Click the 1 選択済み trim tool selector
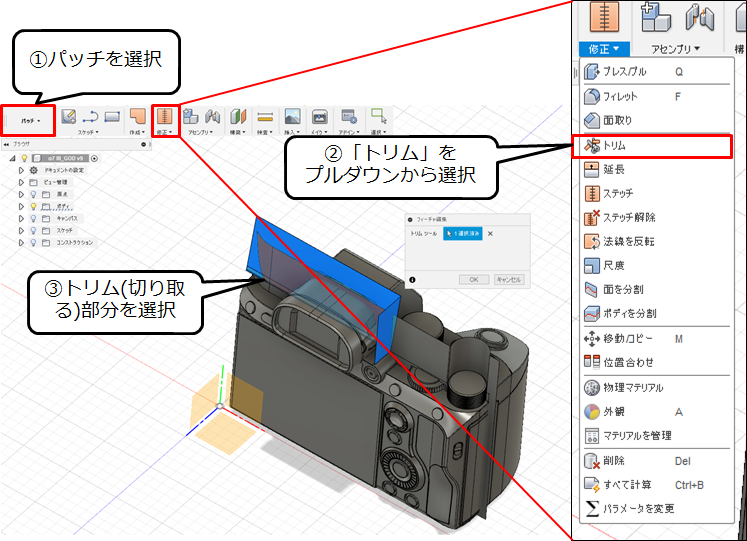 coord(463,233)
